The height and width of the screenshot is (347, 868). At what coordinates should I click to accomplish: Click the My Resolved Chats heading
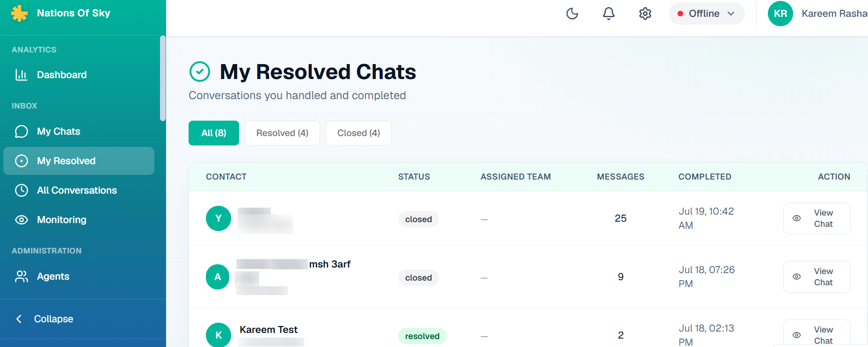tap(318, 72)
